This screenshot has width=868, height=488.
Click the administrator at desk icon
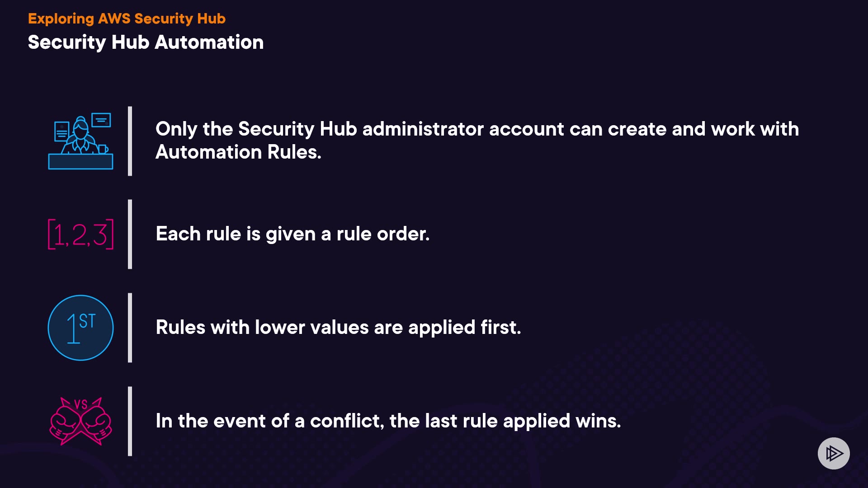[x=80, y=141]
